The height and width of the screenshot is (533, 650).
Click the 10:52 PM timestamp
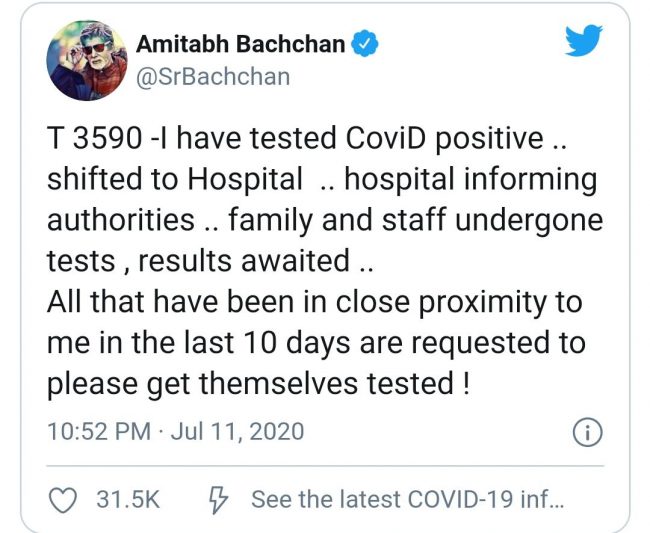click(x=95, y=433)
